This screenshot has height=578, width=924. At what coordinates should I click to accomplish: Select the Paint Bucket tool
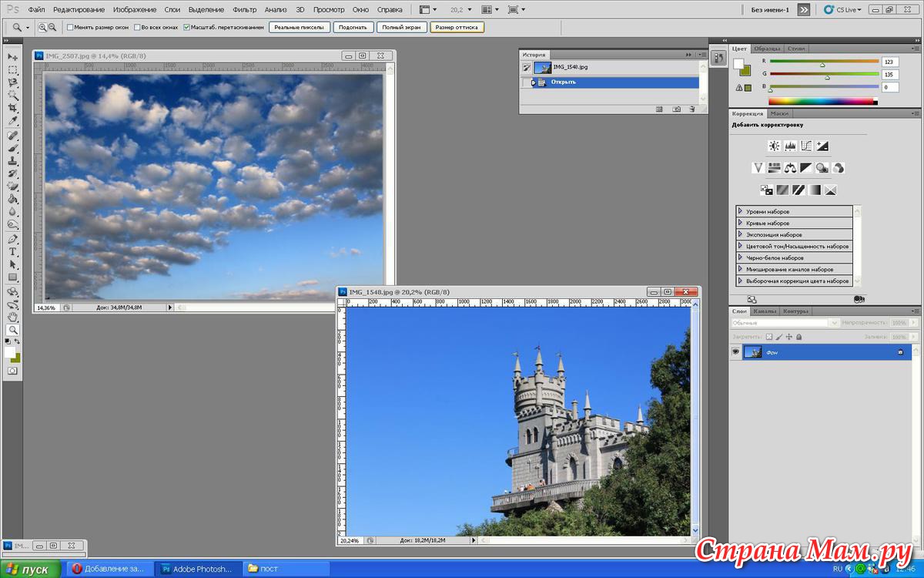point(12,199)
